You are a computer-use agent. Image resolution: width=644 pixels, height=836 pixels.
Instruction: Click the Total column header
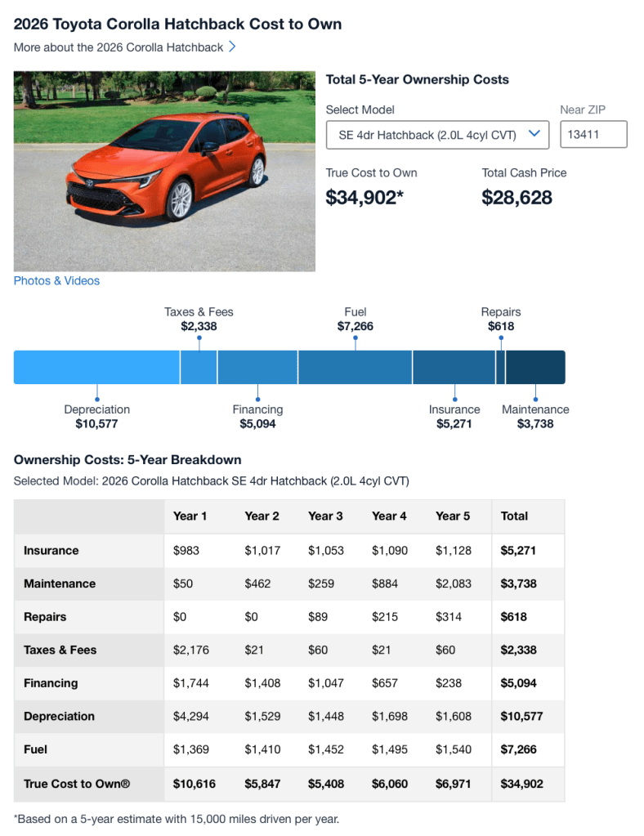[x=514, y=516]
